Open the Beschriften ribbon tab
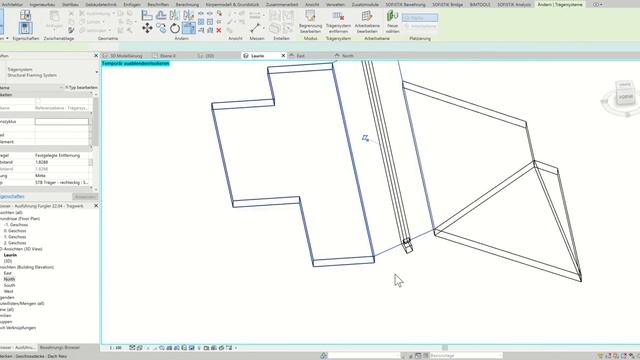Viewport: 640px width, 360px height. [158, 4]
